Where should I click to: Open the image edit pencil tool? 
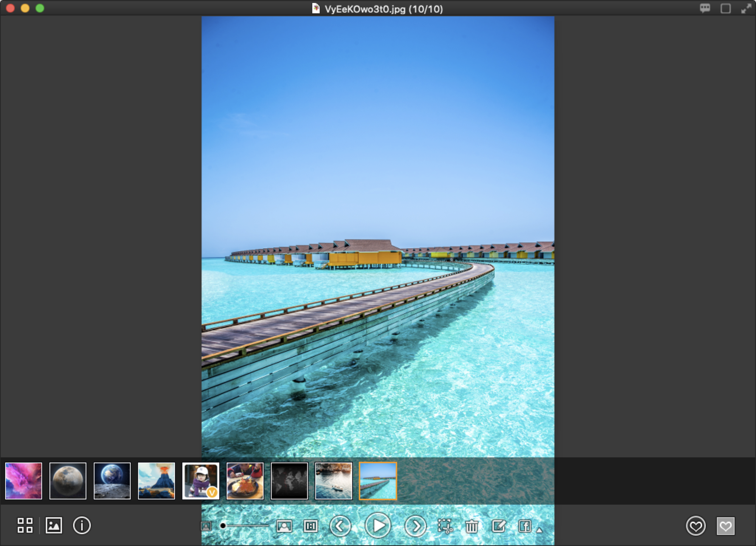tap(498, 526)
